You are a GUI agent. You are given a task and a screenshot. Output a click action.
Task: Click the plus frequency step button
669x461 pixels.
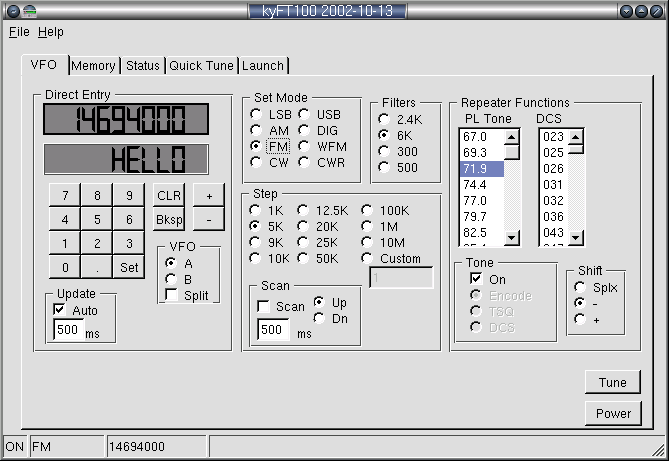[209, 195]
